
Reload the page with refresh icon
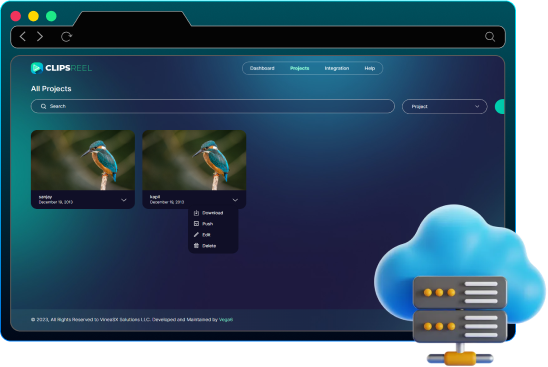click(x=66, y=36)
